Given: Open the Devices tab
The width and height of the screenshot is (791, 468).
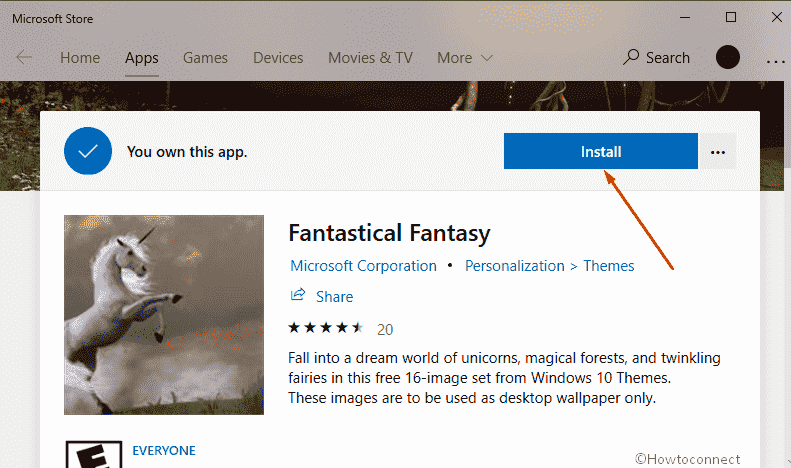Looking at the screenshot, I should pos(278,58).
